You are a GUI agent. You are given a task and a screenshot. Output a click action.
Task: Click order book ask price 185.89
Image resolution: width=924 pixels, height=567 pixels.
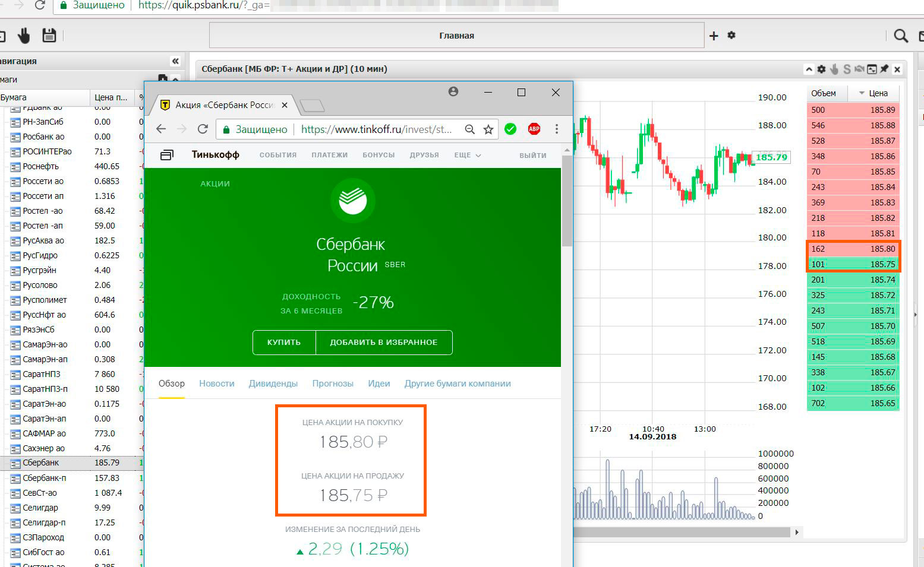[882, 110]
